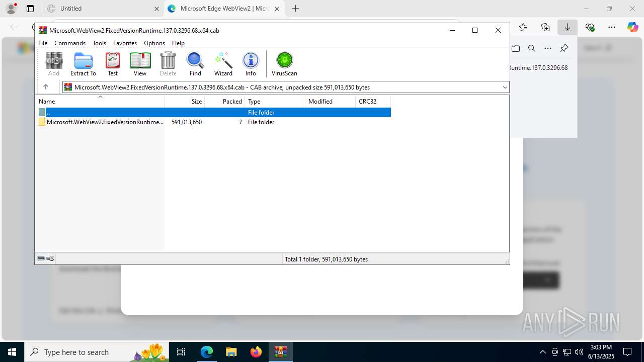The height and width of the screenshot is (362, 644).
Task: Sort by the Modified column header
Action: [331, 101]
